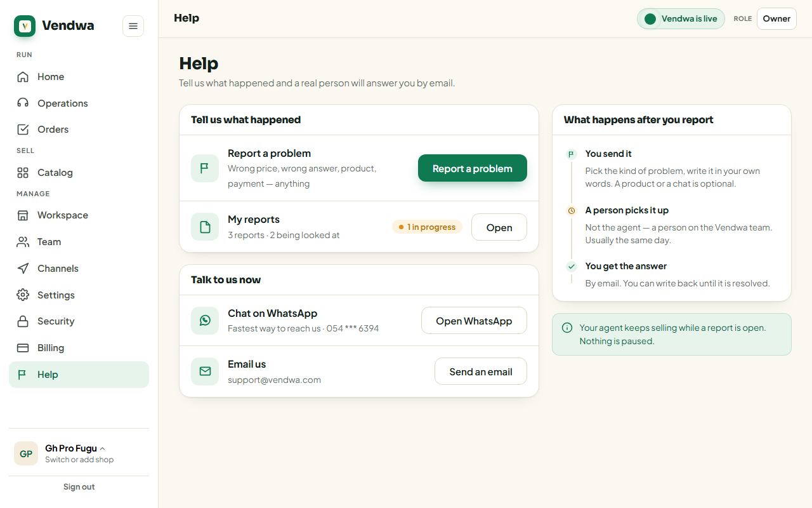Click the Channels paper-plane icon
The width and height of the screenshot is (812, 508).
tap(23, 269)
